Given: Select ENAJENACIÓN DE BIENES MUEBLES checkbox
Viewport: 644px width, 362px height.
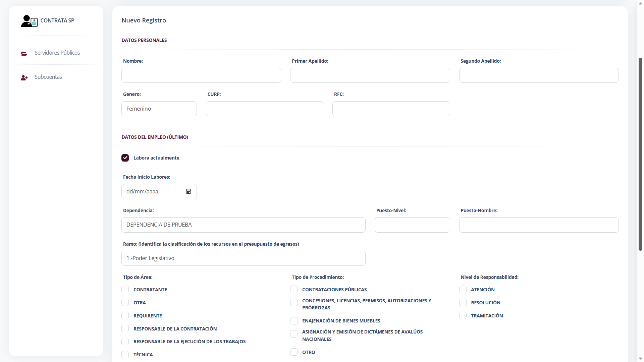Looking at the screenshot, I should point(294,321).
